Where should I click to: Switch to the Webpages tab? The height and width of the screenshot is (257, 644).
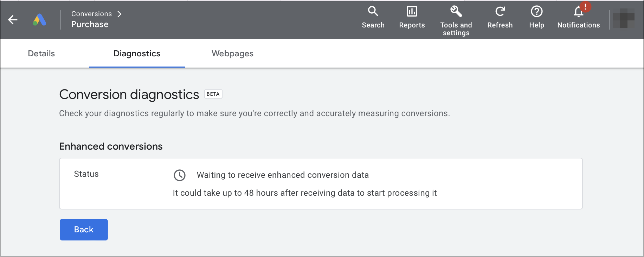click(x=232, y=54)
